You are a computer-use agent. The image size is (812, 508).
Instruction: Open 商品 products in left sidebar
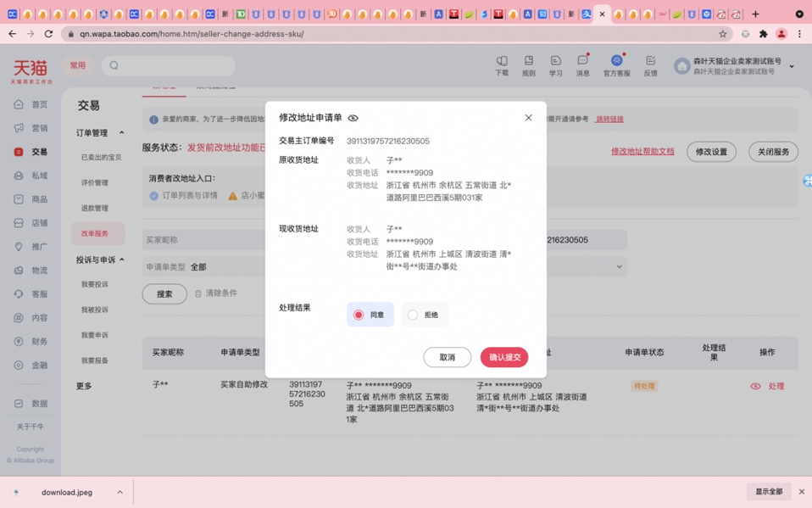click(x=31, y=199)
